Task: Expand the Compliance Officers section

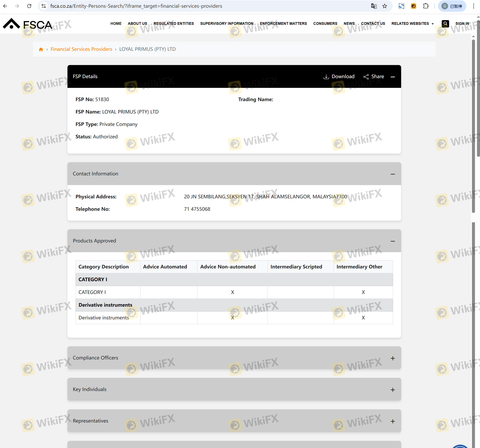Action: tap(393, 358)
